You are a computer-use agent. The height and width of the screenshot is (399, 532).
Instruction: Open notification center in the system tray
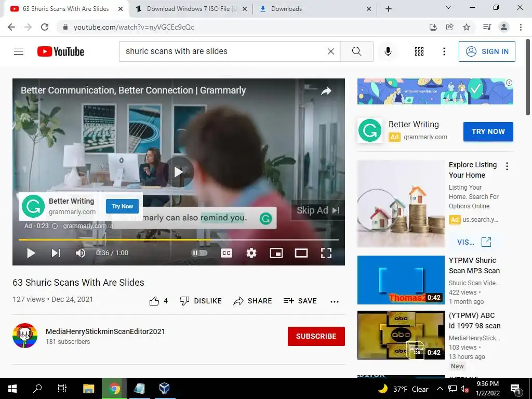coord(515,389)
